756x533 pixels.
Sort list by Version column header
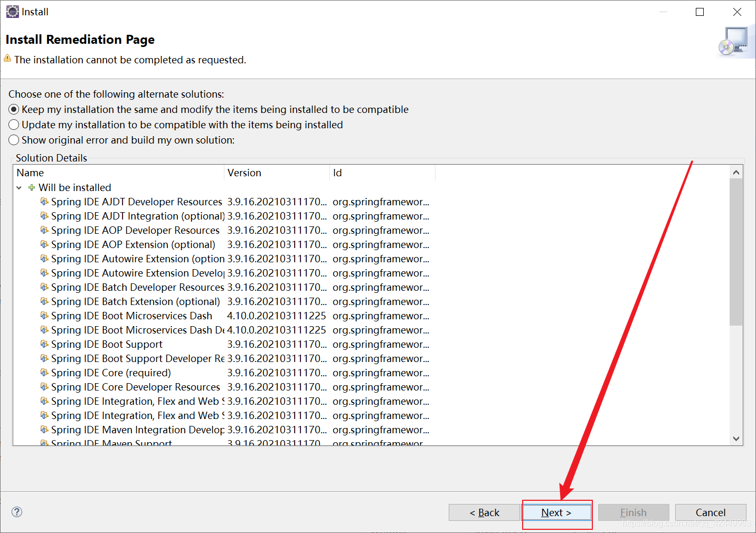click(x=277, y=173)
